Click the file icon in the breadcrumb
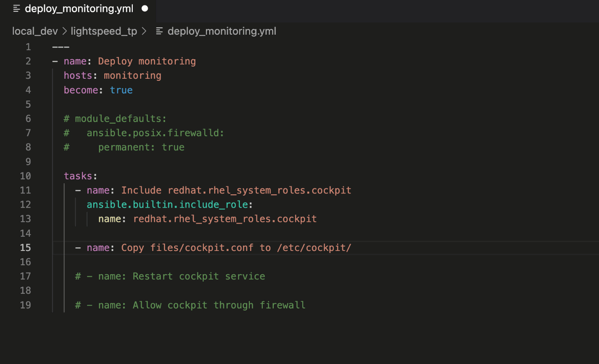Screen dimensions: 599x364 coord(159,31)
